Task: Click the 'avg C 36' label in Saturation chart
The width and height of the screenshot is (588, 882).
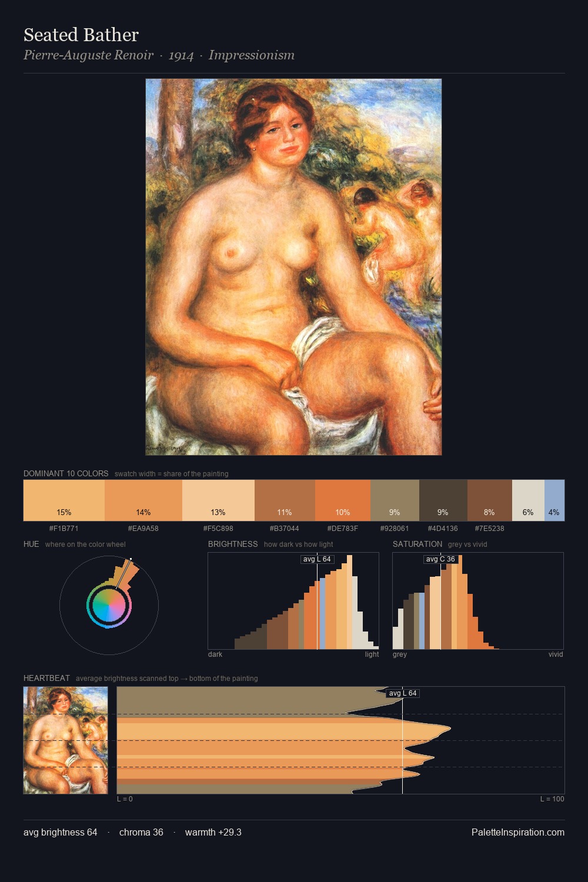Action: click(x=440, y=559)
